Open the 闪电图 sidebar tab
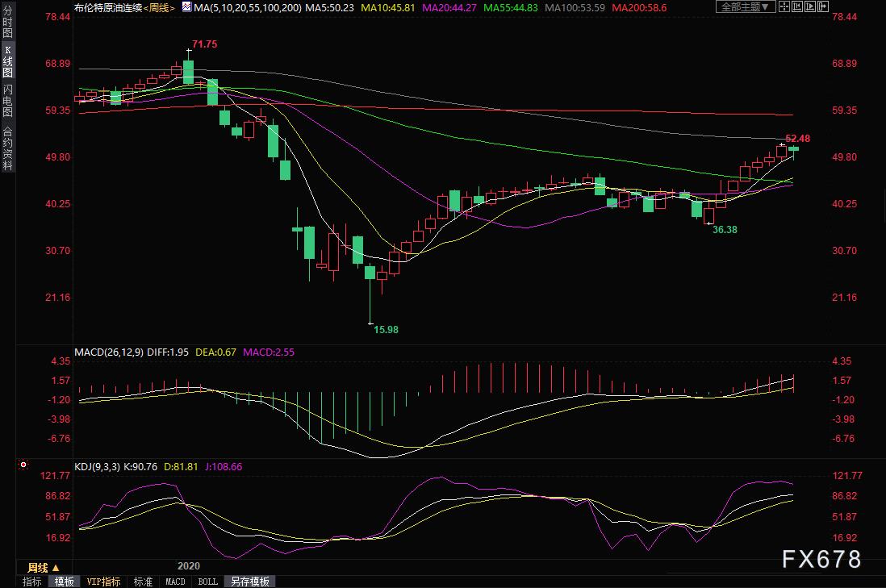This screenshot has width=886, height=588. tap(7, 100)
